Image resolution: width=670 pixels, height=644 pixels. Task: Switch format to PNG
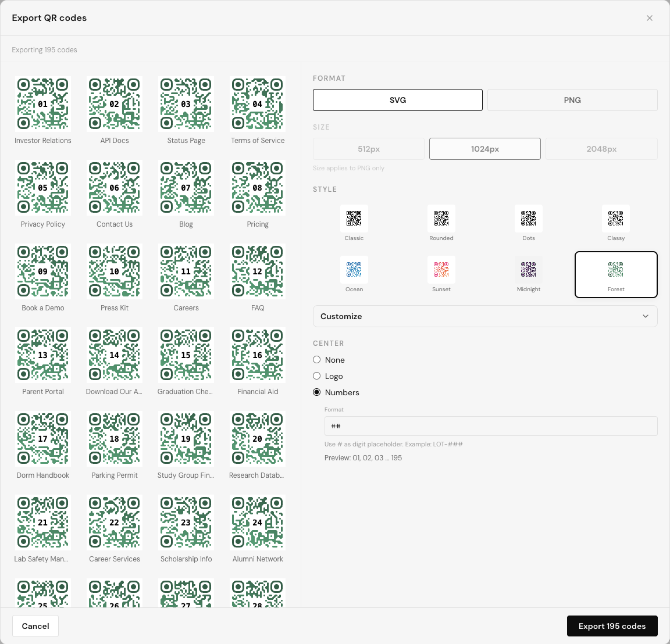pyautogui.click(x=572, y=100)
